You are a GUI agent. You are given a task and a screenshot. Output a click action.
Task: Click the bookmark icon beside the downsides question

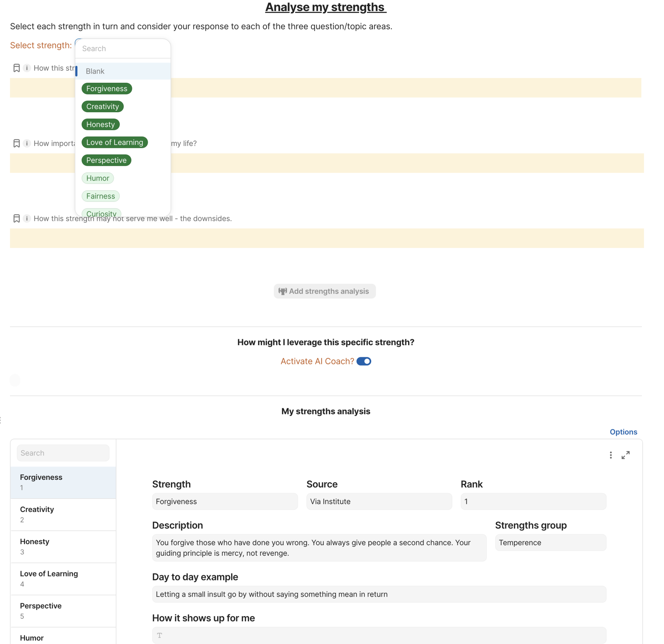[16, 219]
